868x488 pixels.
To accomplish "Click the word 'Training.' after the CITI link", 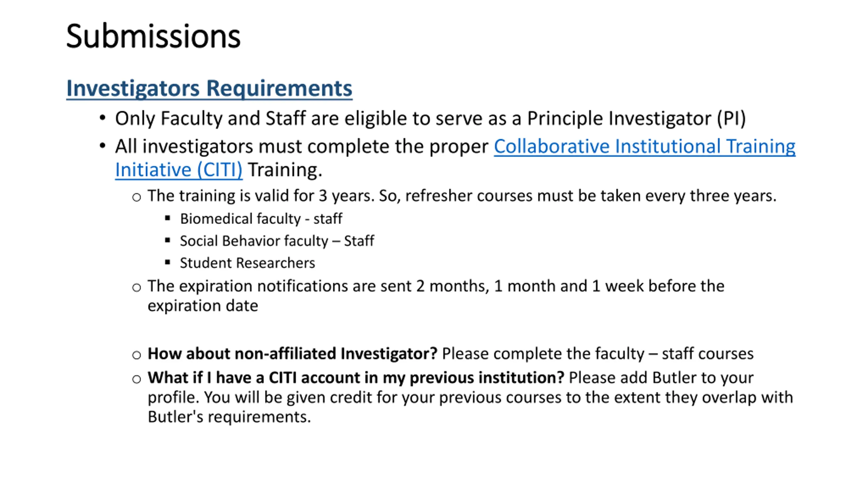I will [x=285, y=169].
